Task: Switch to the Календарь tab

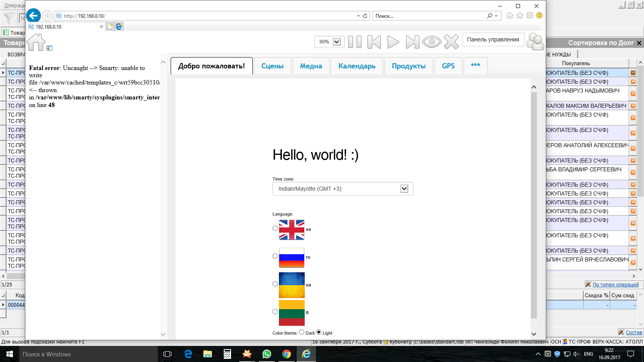Action: coord(357,66)
